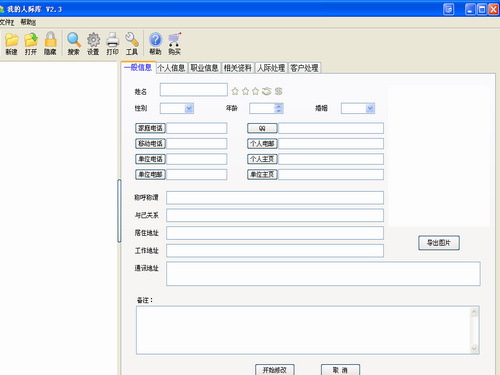Open the 工具 wrench tools icon
This screenshot has height=375, width=500.
click(x=132, y=39)
